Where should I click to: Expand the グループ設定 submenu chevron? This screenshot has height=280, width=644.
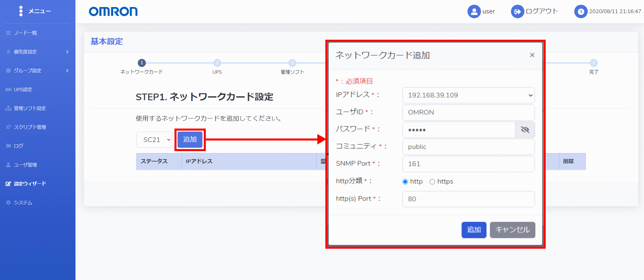67,71
